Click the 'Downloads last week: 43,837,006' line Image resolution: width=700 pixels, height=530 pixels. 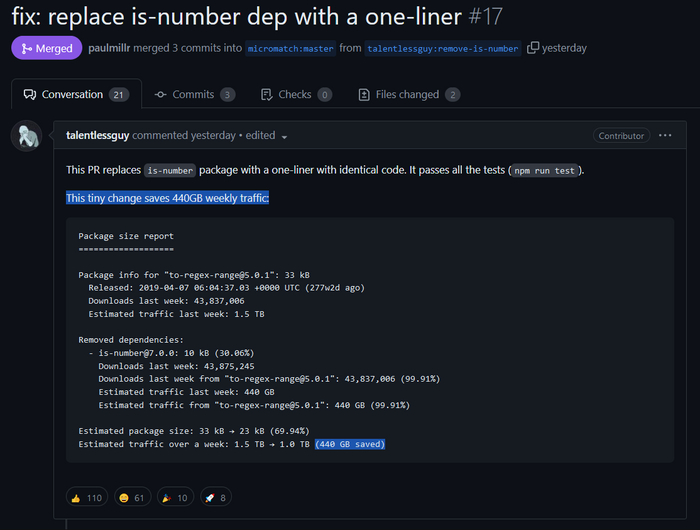tap(166, 300)
